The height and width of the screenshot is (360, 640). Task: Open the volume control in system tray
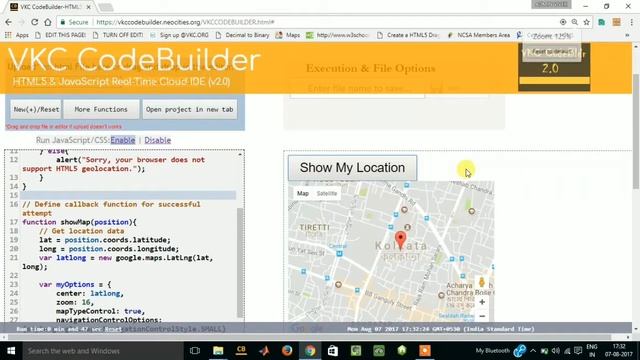pyautogui.click(x=556, y=351)
